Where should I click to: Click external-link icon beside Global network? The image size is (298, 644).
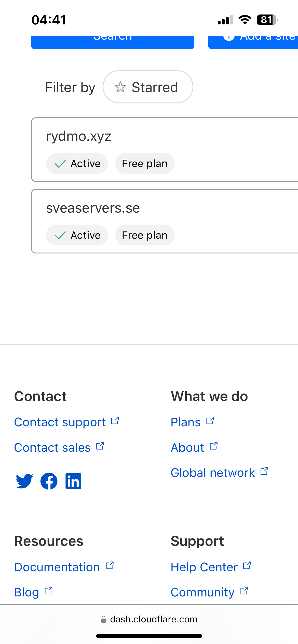click(264, 471)
